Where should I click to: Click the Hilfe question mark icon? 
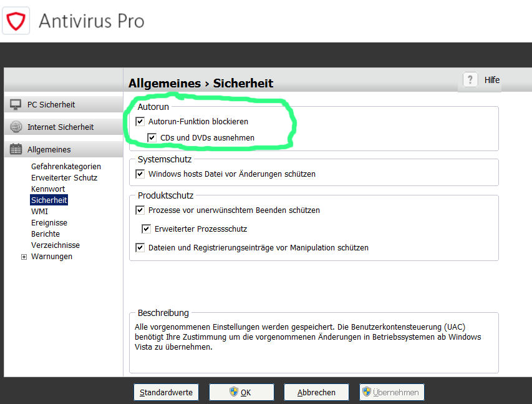pyautogui.click(x=470, y=80)
